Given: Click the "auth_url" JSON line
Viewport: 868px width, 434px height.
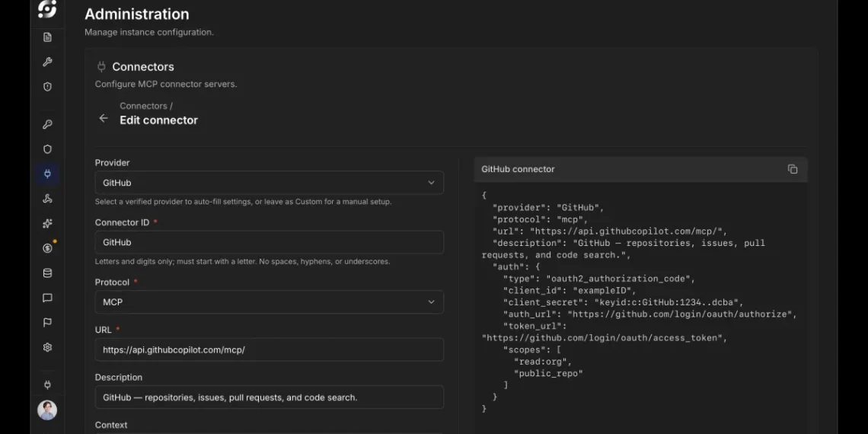Looking at the screenshot, I should click(650, 314).
